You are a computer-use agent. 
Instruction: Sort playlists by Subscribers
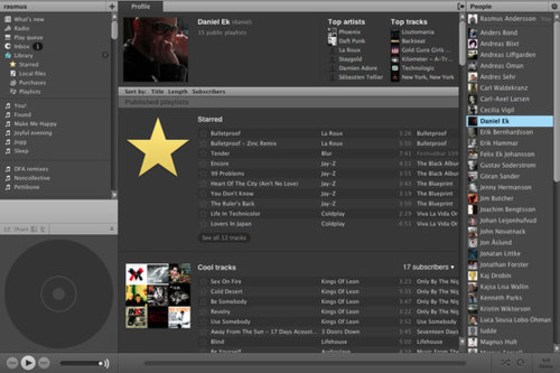pyautogui.click(x=209, y=91)
